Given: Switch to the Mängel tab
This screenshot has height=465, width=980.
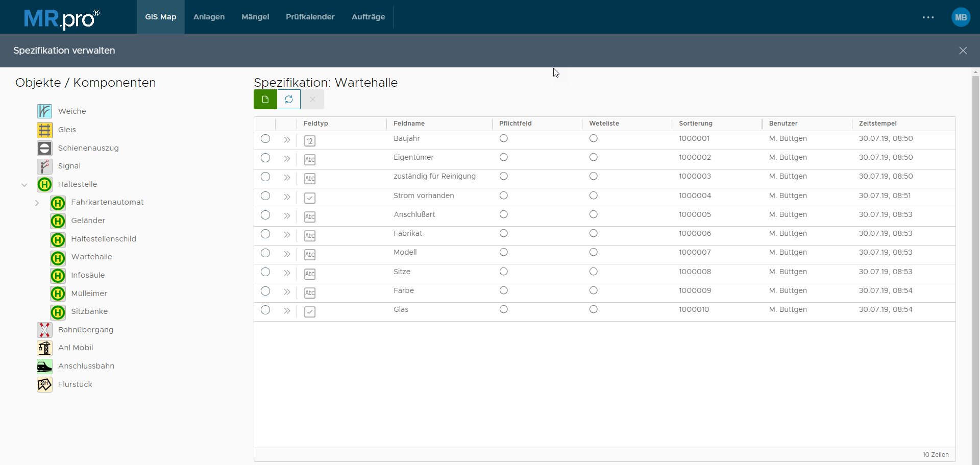Looking at the screenshot, I should tap(255, 17).
